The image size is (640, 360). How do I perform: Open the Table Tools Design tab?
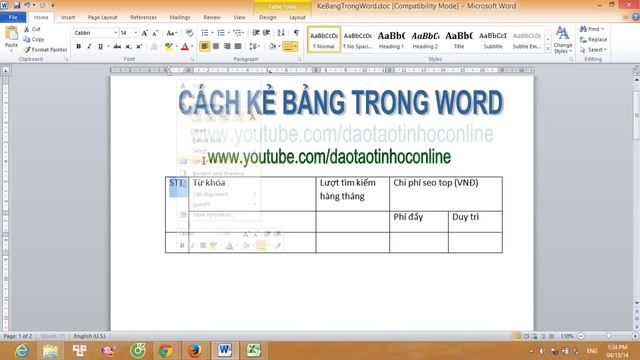268,18
